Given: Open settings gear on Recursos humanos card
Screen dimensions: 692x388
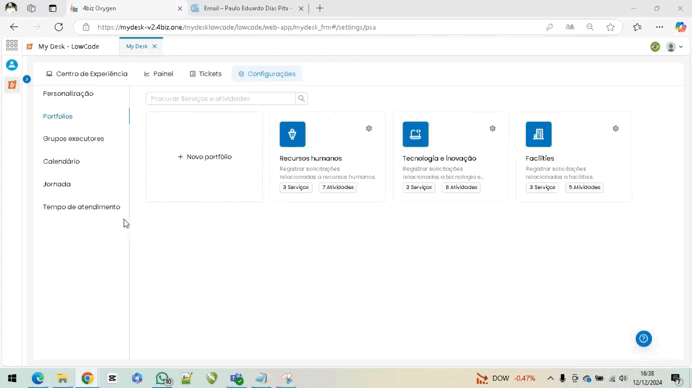Looking at the screenshot, I should (369, 128).
